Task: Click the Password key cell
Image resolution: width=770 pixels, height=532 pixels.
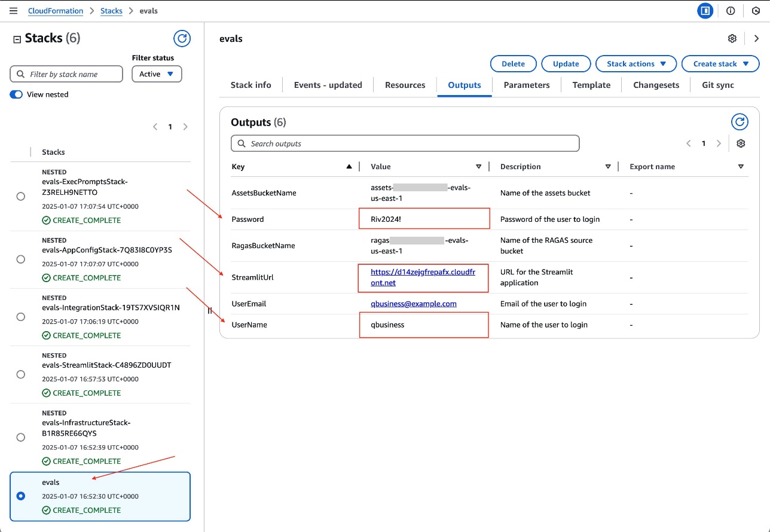Action: tap(247, 219)
